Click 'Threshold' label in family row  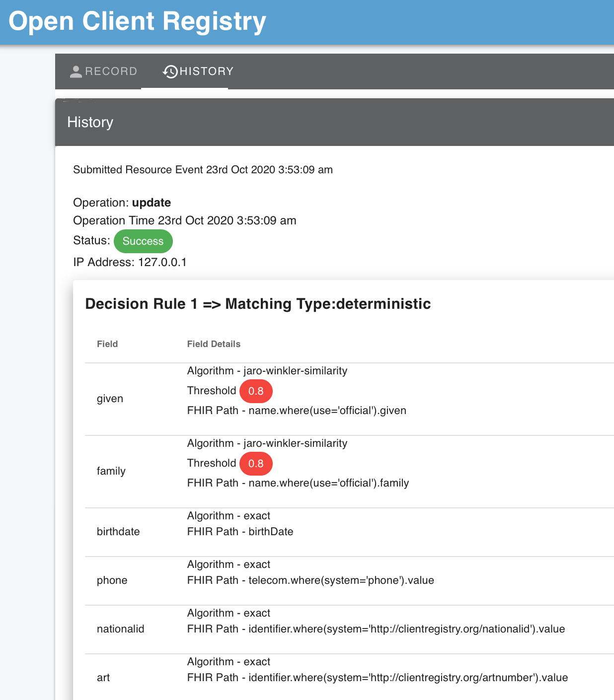[x=212, y=463]
